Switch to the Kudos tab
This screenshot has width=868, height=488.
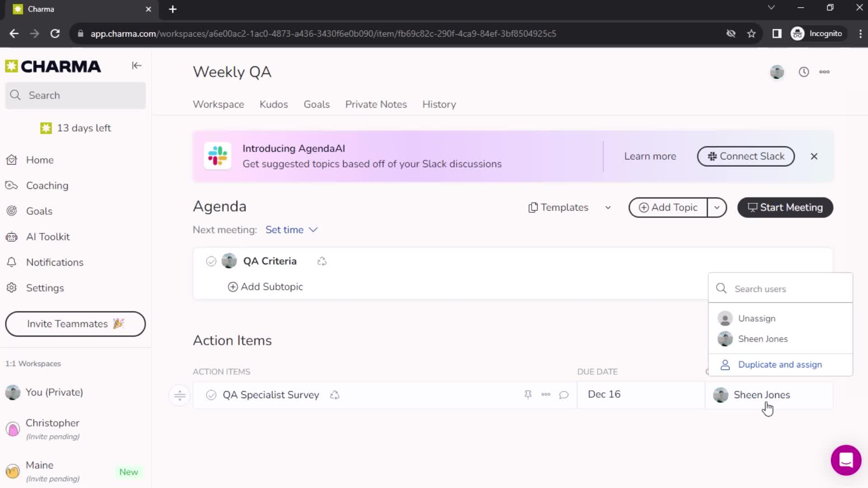[x=274, y=104]
